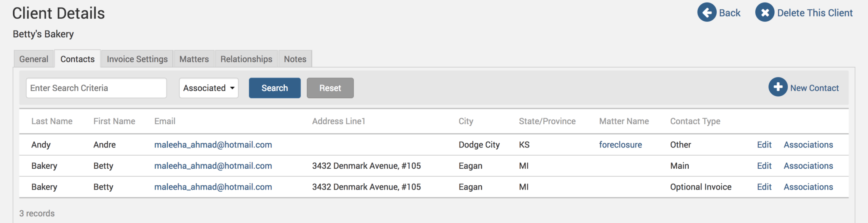Focus the Enter Search Criteria field
This screenshot has height=223, width=868.
(x=96, y=88)
